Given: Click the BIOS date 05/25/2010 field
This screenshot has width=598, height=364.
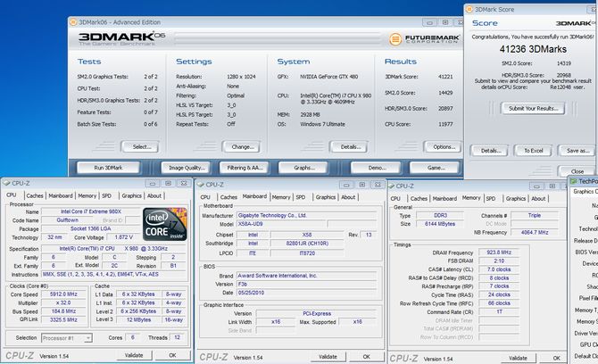Looking at the screenshot, I should (x=307, y=293).
